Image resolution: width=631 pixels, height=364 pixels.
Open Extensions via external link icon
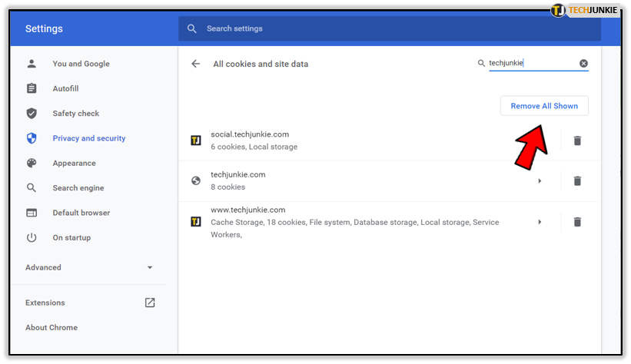tap(150, 303)
